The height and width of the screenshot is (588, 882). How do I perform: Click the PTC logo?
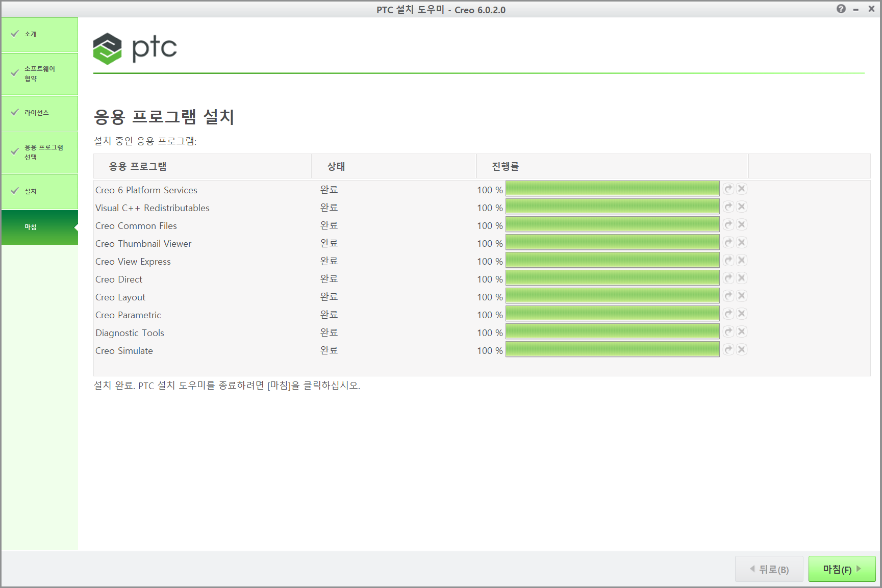pyautogui.click(x=135, y=48)
